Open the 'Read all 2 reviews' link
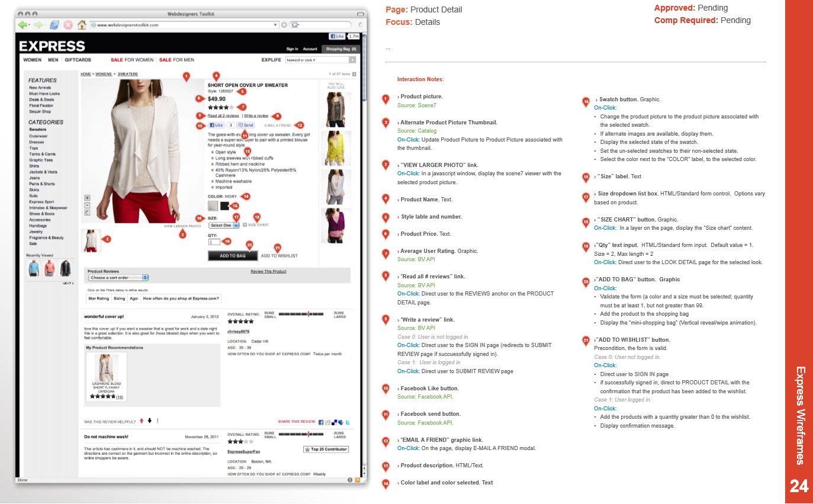813x504 pixels. tap(223, 116)
